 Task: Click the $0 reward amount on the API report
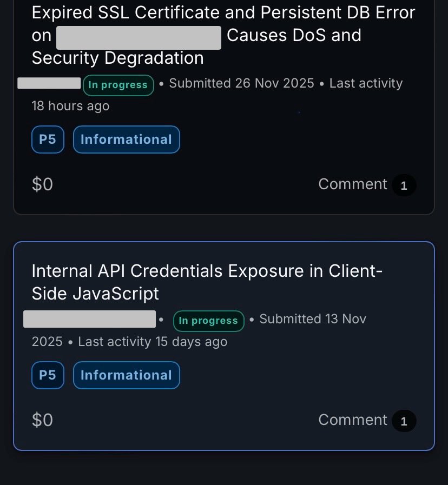(42, 420)
